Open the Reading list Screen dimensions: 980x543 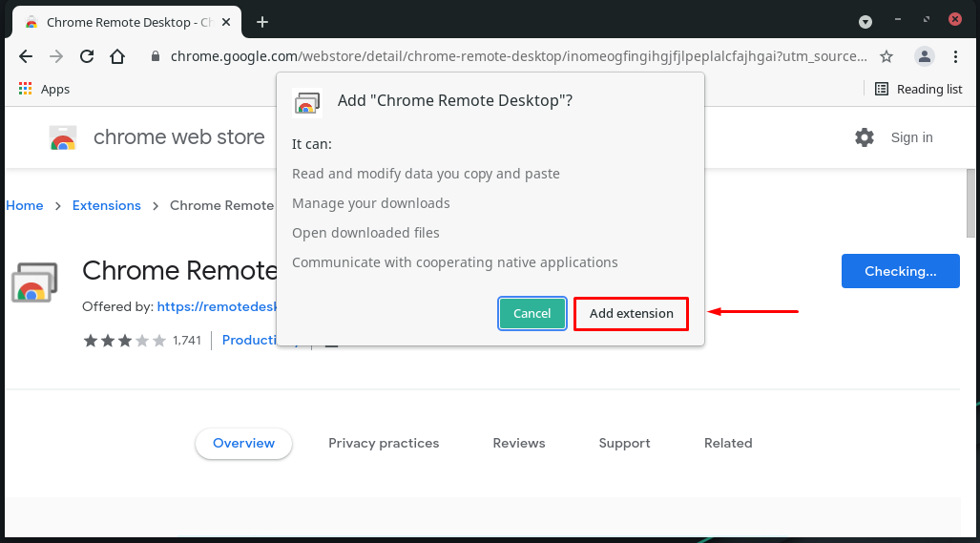click(918, 89)
